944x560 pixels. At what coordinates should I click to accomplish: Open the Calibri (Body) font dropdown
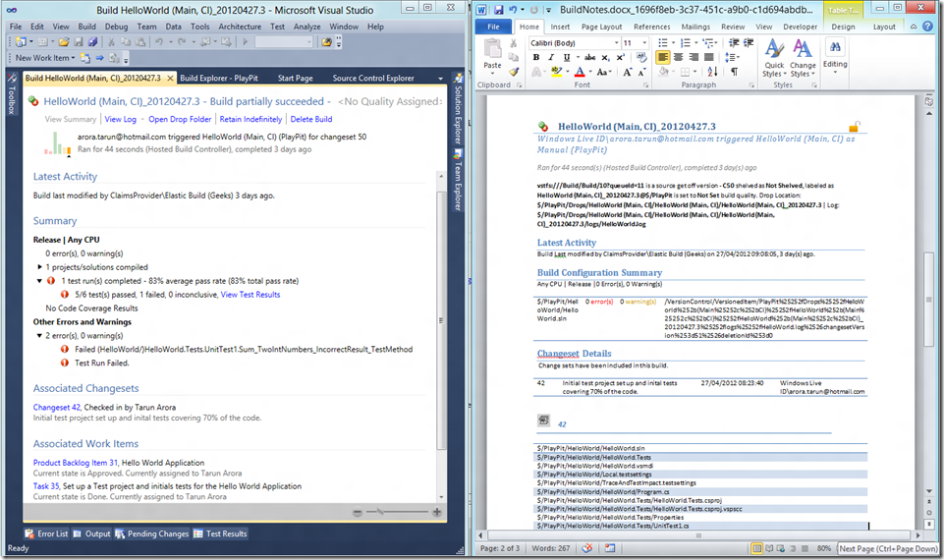[x=616, y=43]
